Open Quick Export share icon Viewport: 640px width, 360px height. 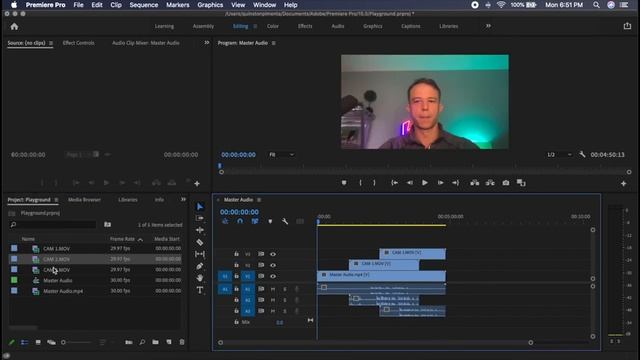point(627,26)
